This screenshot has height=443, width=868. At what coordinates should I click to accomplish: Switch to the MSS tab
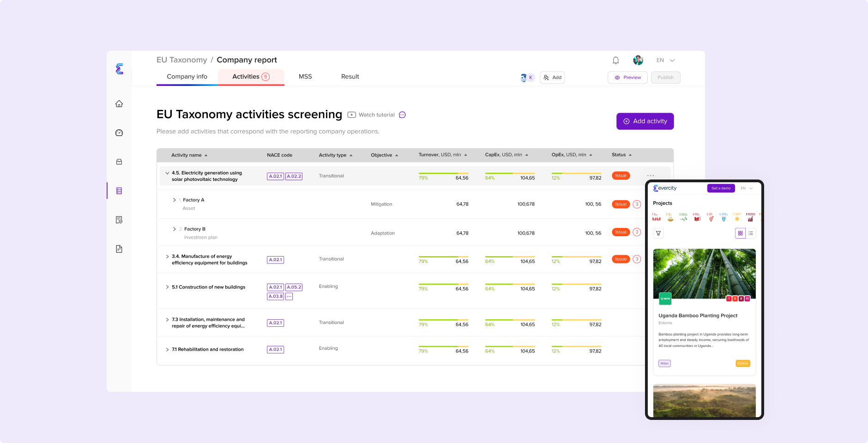click(305, 77)
